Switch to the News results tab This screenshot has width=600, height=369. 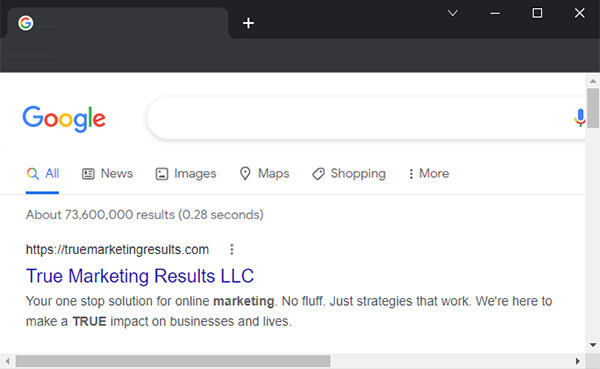tap(108, 173)
